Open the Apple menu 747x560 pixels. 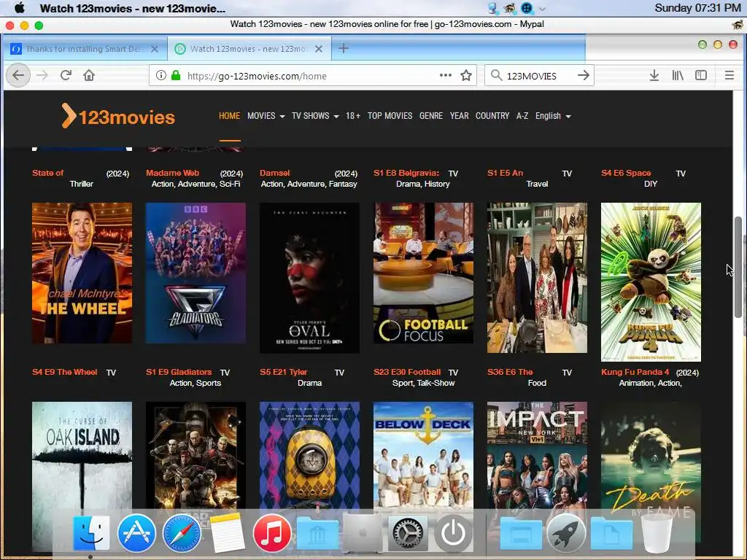[20, 7]
